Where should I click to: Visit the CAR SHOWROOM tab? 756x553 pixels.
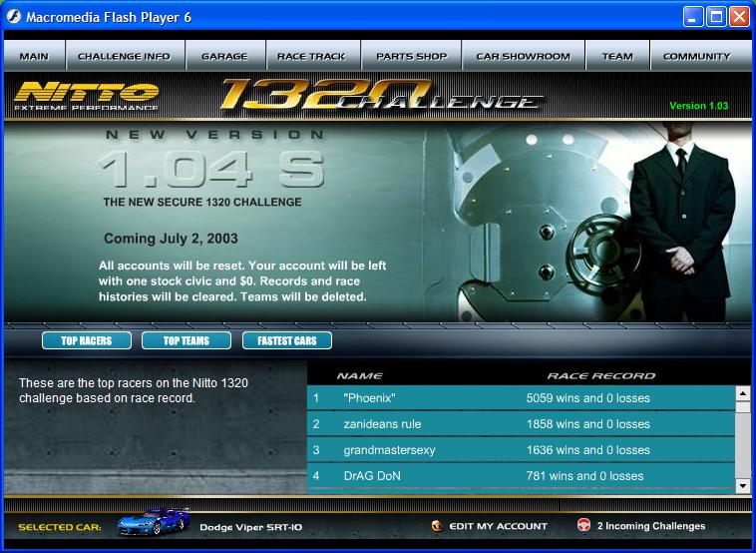(524, 56)
